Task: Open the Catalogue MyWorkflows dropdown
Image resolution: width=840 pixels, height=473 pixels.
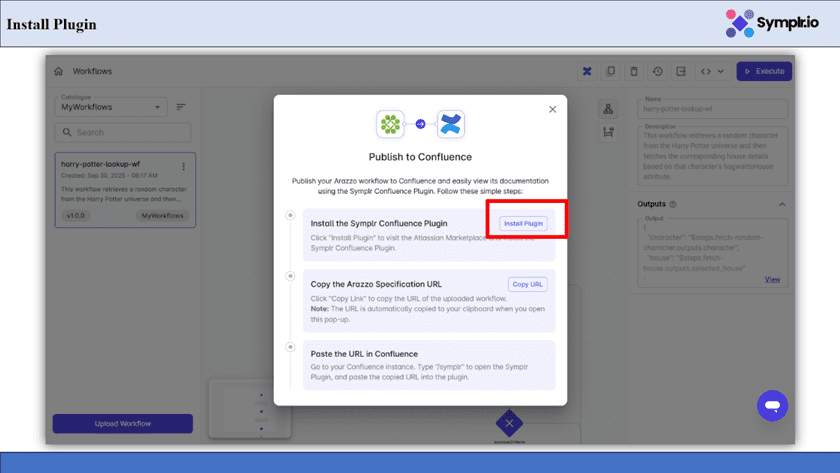Action: pyautogui.click(x=111, y=107)
